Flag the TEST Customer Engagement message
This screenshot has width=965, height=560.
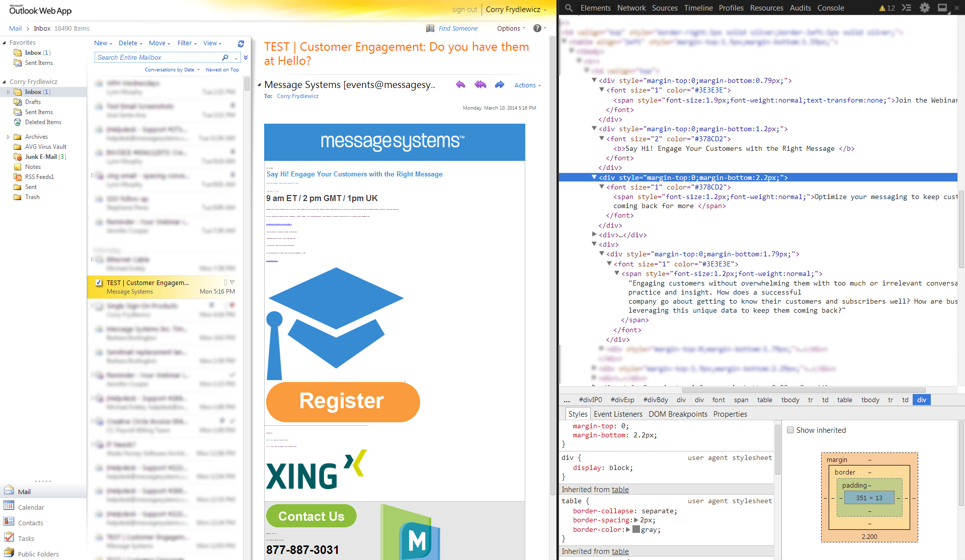point(232,283)
